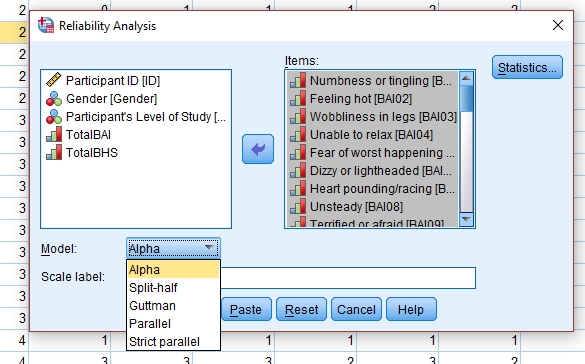585x364 pixels.
Task: Select Unsteady [BAI08] item
Action: pos(372,206)
